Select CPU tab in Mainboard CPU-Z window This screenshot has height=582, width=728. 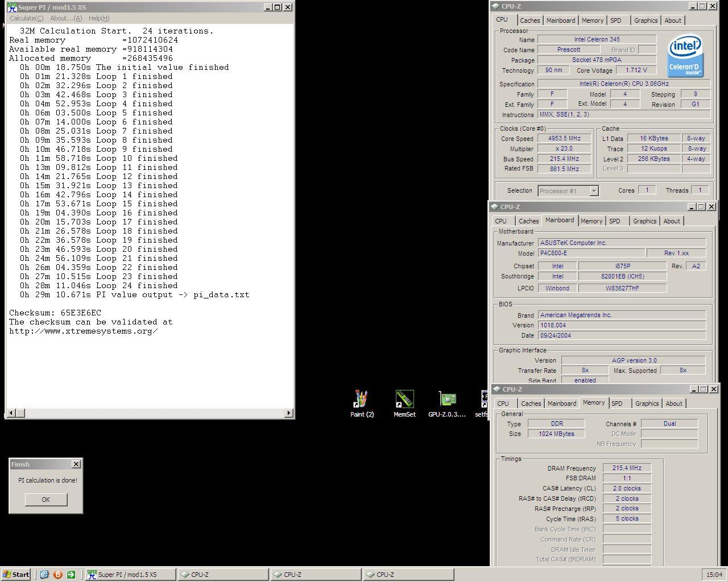coord(500,221)
